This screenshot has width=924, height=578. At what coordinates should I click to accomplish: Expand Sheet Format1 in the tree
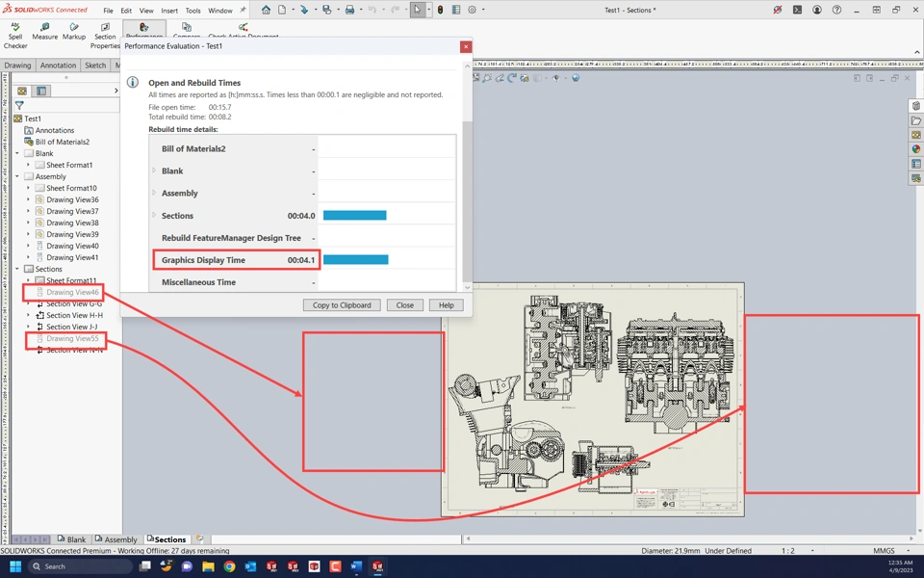[x=28, y=165]
